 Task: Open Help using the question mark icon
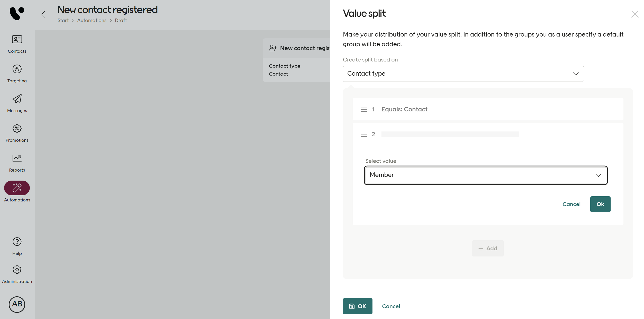[17, 246]
